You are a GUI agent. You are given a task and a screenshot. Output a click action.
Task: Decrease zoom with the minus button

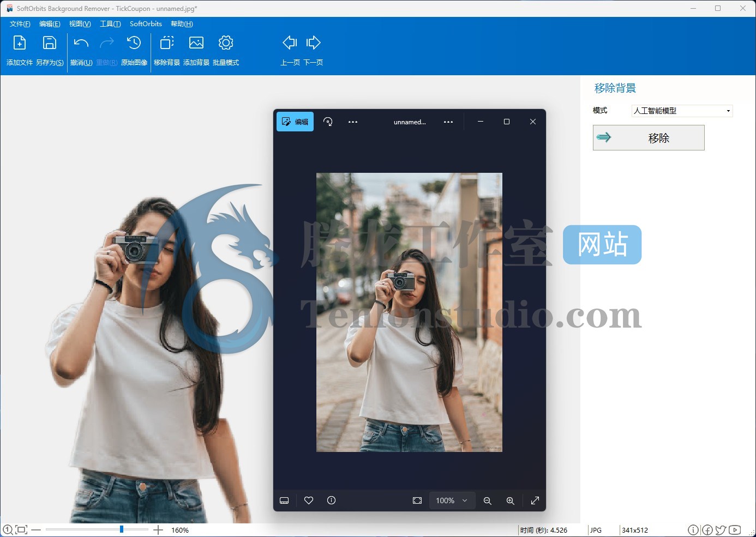point(36,530)
